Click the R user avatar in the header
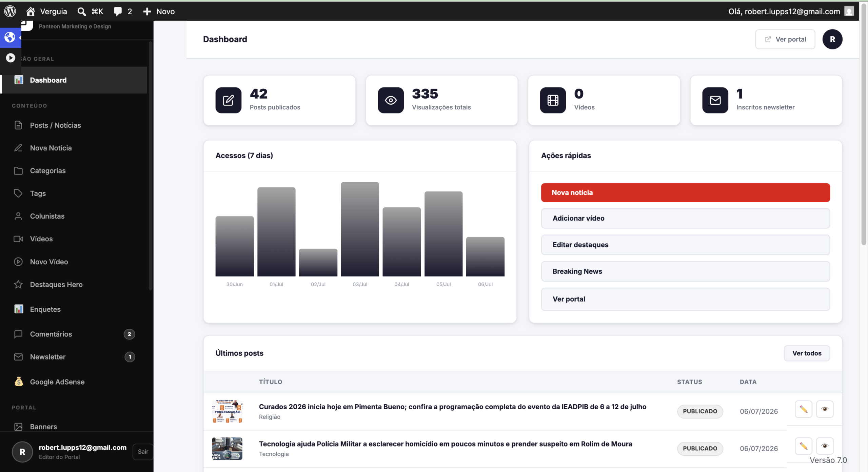The width and height of the screenshot is (868, 472). coord(832,39)
